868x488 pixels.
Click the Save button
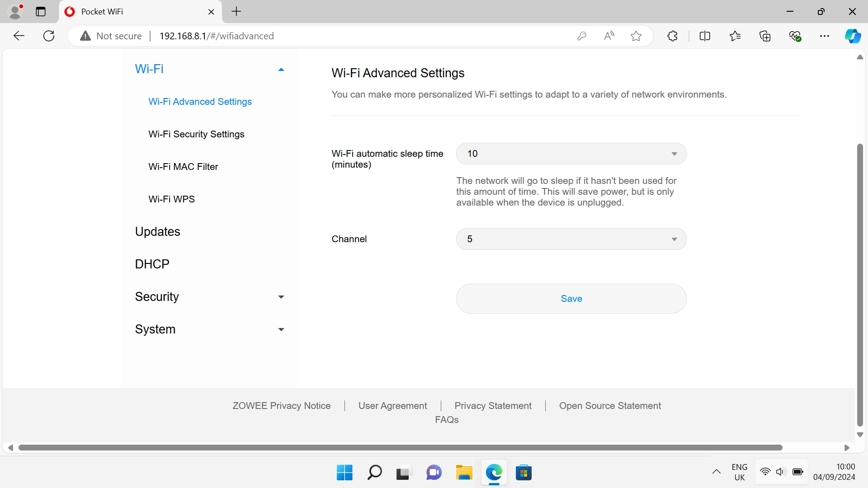coord(571,299)
